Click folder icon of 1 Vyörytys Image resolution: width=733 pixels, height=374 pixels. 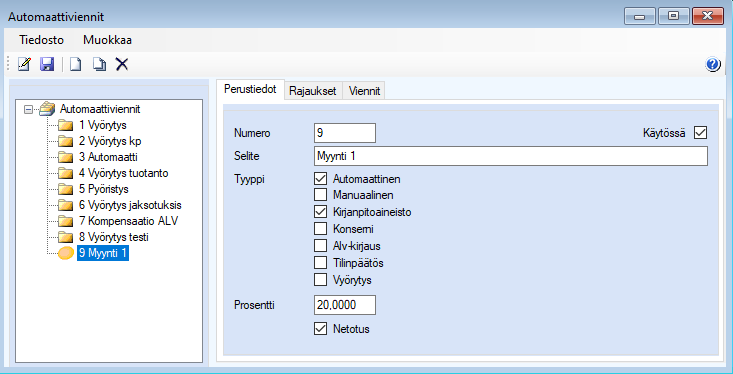(66, 126)
